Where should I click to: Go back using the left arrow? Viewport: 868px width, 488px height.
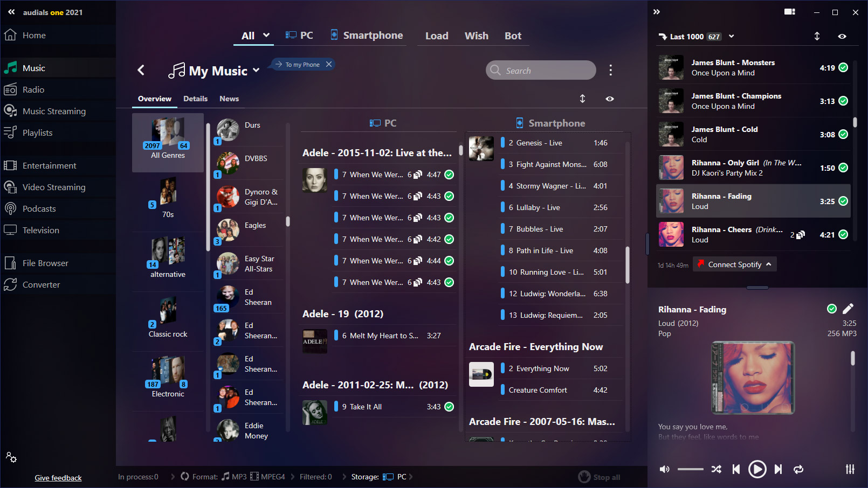tap(141, 70)
